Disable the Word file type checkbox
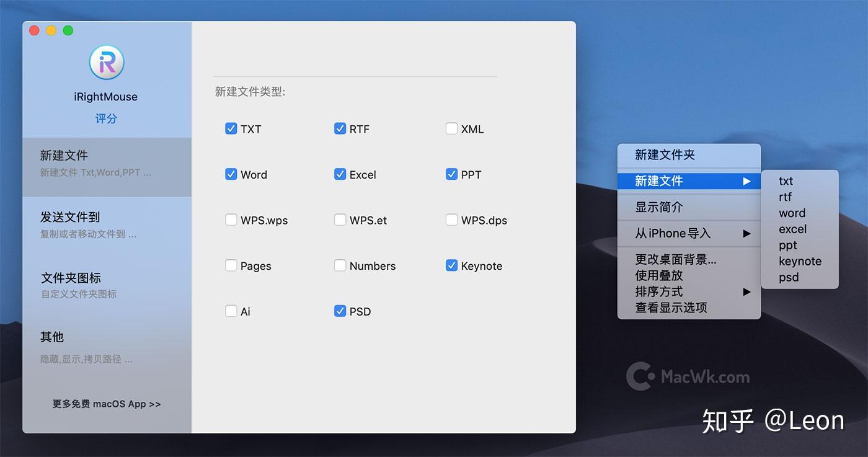The width and height of the screenshot is (868, 457). 231,174
